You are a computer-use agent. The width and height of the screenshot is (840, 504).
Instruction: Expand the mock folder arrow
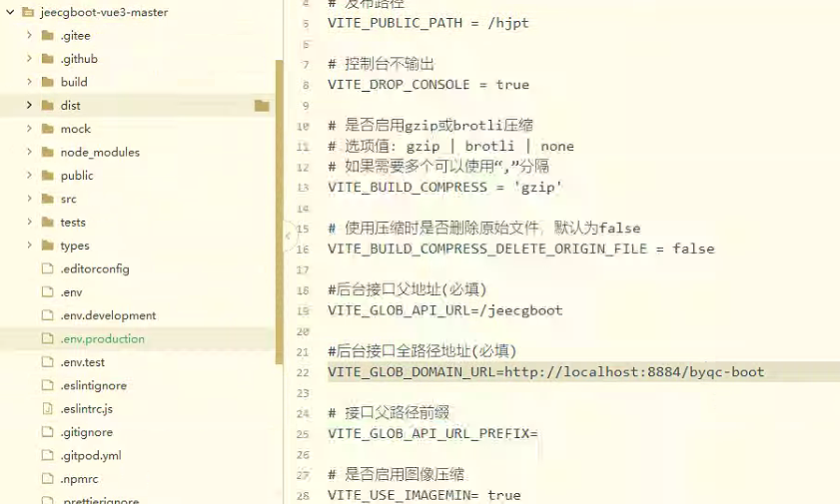click(29, 129)
